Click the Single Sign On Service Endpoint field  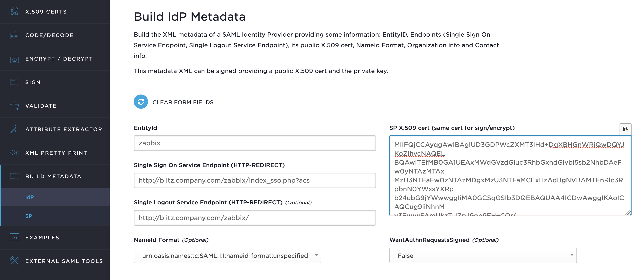pos(254,180)
